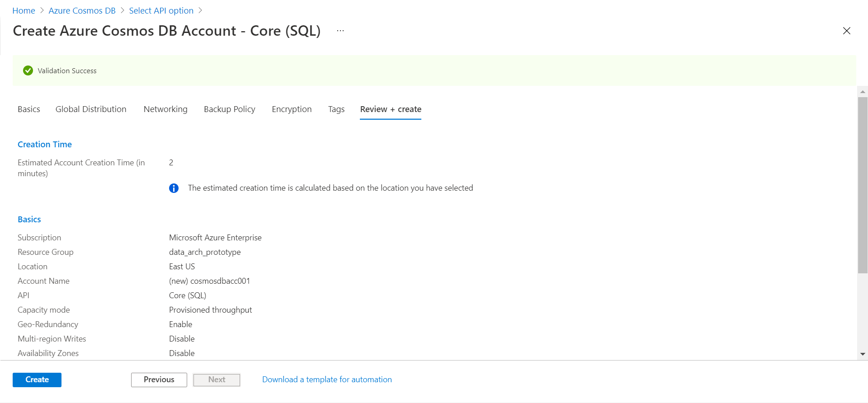The image size is (868, 403).
Task: Click the vertical scrollbar thumb
Action: (x=863, y=185)
